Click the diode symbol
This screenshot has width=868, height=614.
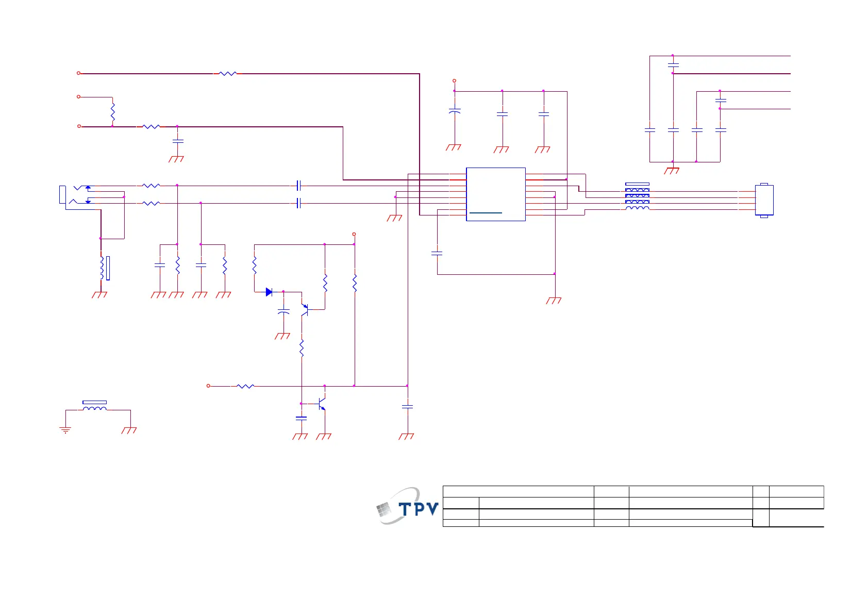pyautogui.click(x=269, y=292)
